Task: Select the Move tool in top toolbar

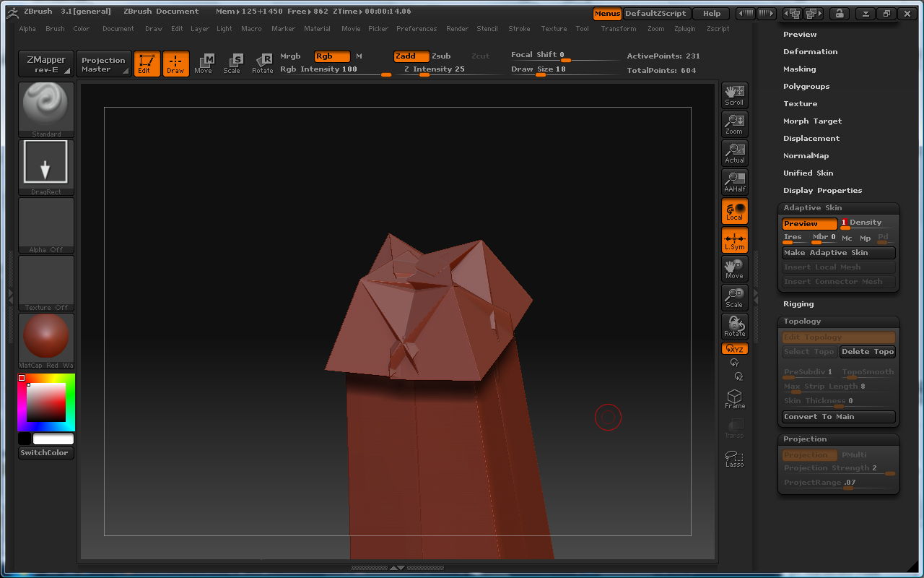Action: point(204,64)
